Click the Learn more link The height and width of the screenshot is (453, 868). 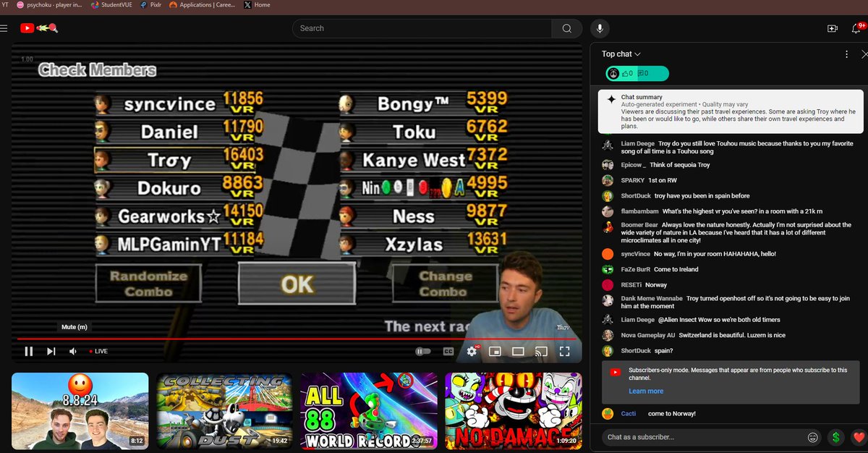point(646,391)
